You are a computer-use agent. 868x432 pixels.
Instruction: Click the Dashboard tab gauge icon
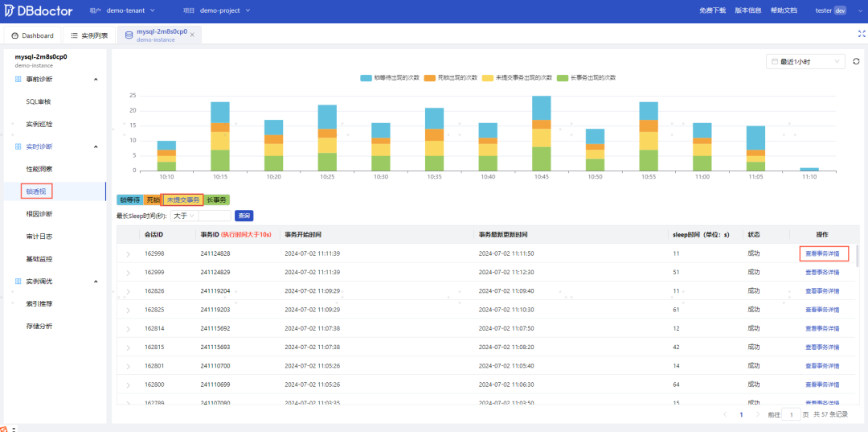[15, 35]
